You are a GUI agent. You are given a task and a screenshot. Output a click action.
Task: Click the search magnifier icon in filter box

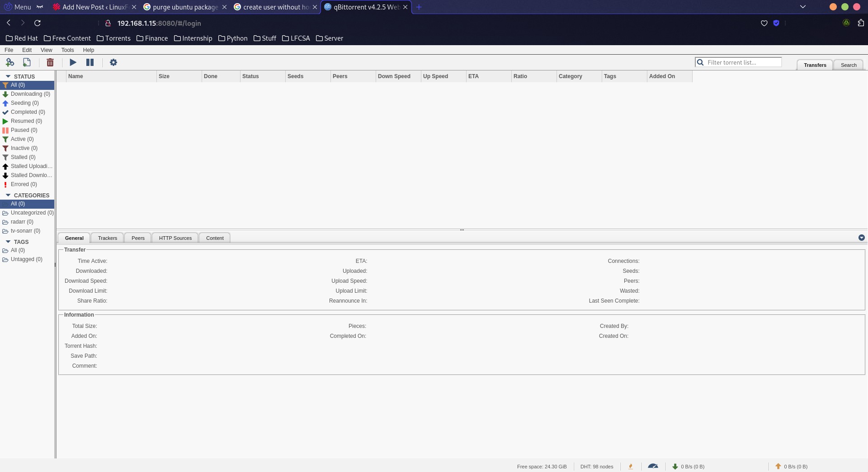tap(700, 62)
